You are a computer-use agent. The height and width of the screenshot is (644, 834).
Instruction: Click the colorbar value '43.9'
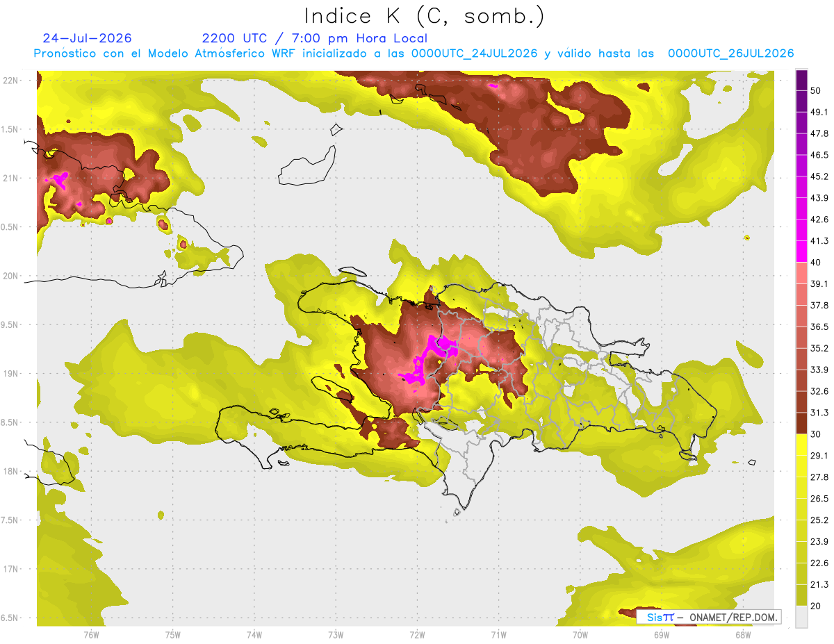818,198
